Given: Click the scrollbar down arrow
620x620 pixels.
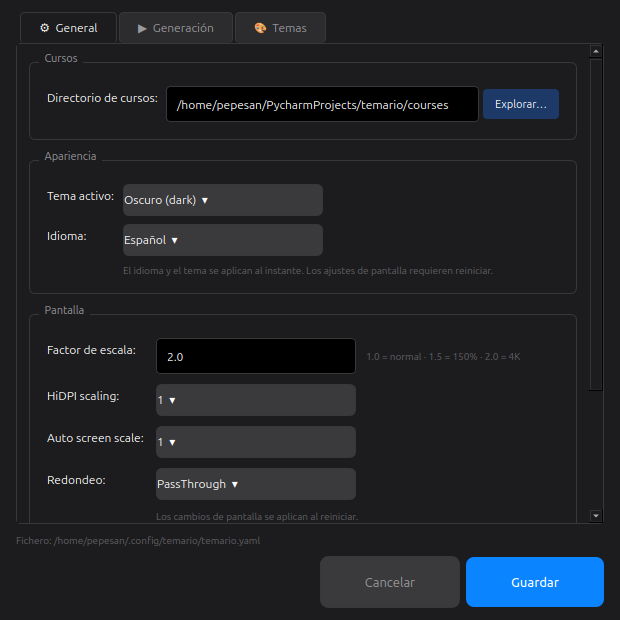Looking at the screenshot, I should (x=596, y=516).
